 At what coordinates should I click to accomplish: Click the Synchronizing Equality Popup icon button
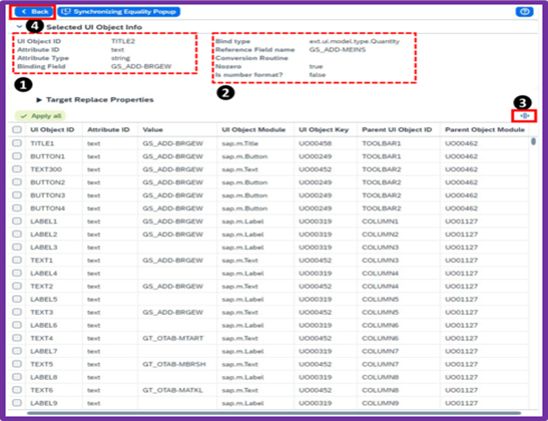(x=119, y=12)
